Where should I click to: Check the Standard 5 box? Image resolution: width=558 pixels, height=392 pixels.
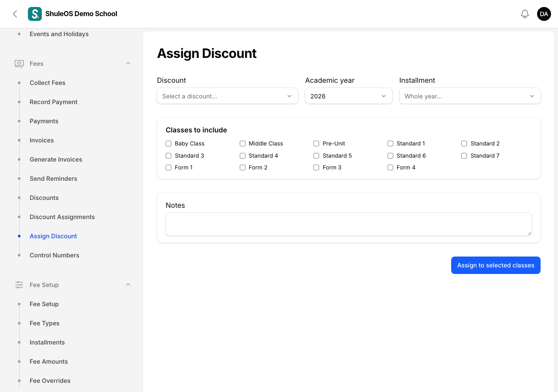coord(316,155)
